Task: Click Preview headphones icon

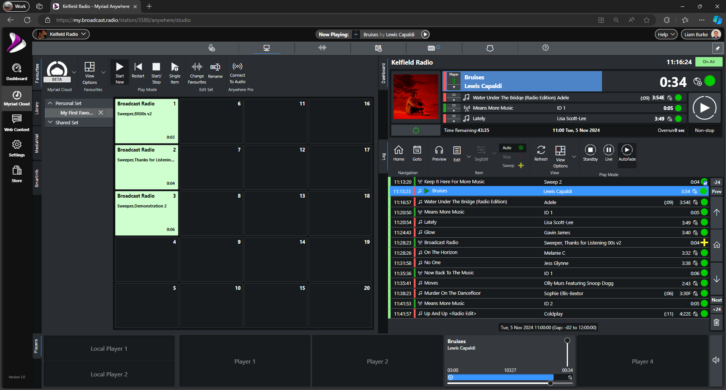Action: pyautogui.click(x=439, y=153)
